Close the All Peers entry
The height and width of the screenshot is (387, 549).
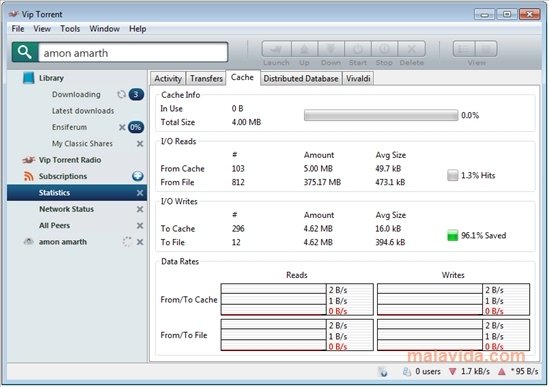click(140, 226)
